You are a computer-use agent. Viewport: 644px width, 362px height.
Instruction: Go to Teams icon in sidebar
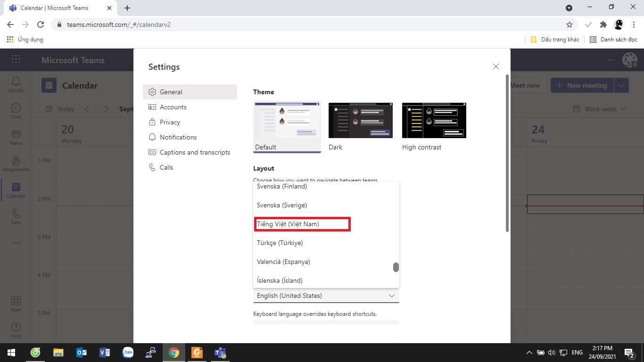tap(16, 137)
